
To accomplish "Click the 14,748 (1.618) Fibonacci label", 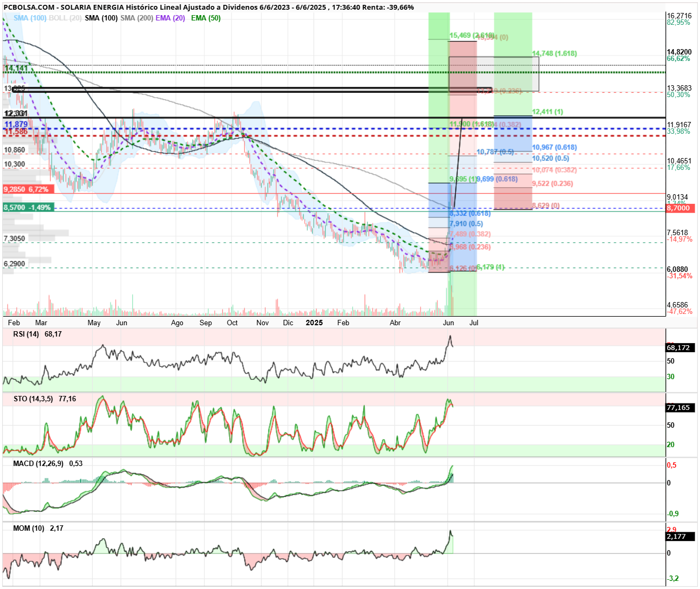I will (x=554, y=53).
